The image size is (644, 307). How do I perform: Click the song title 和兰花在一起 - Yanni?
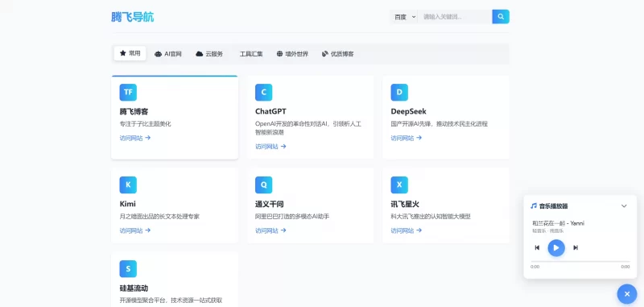[558, 223]
